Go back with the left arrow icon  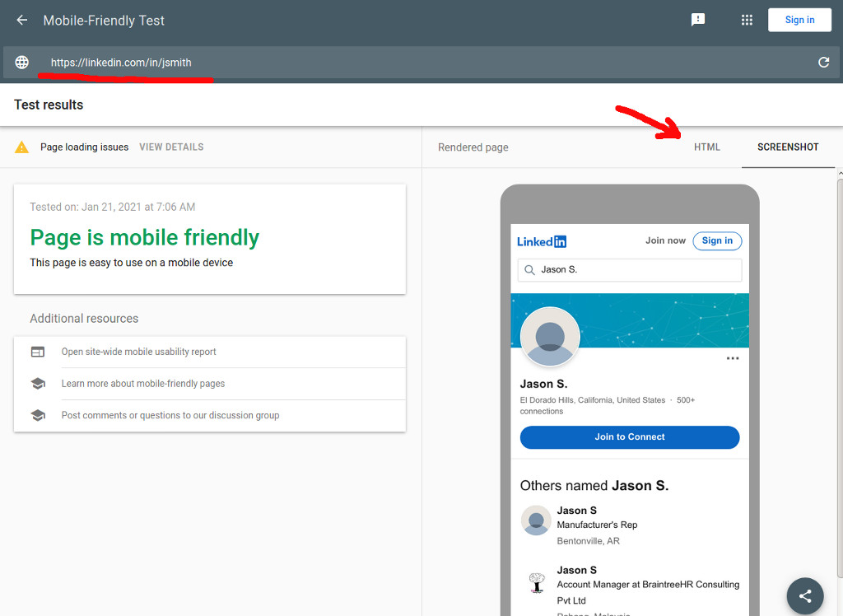click(x=21, y=21)
